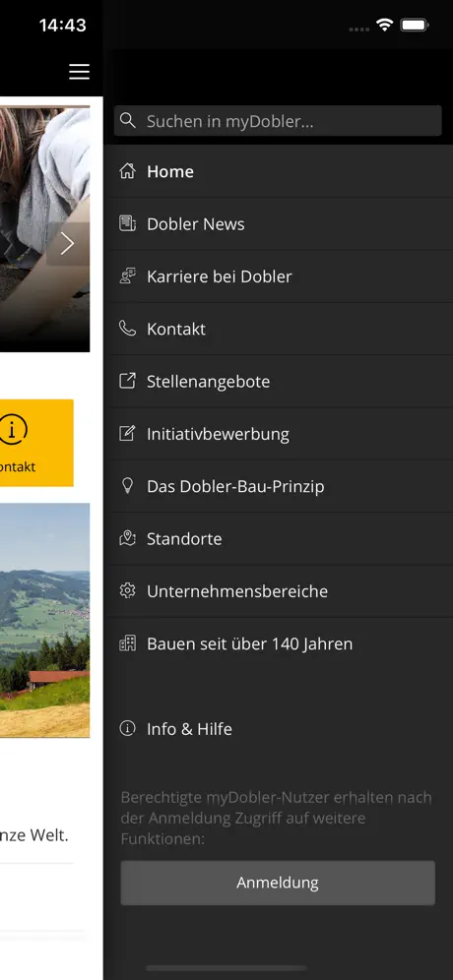Click the Dobler News newspaper icon
The width and height of the screenshot is (453, 980).
click(127, 223)
